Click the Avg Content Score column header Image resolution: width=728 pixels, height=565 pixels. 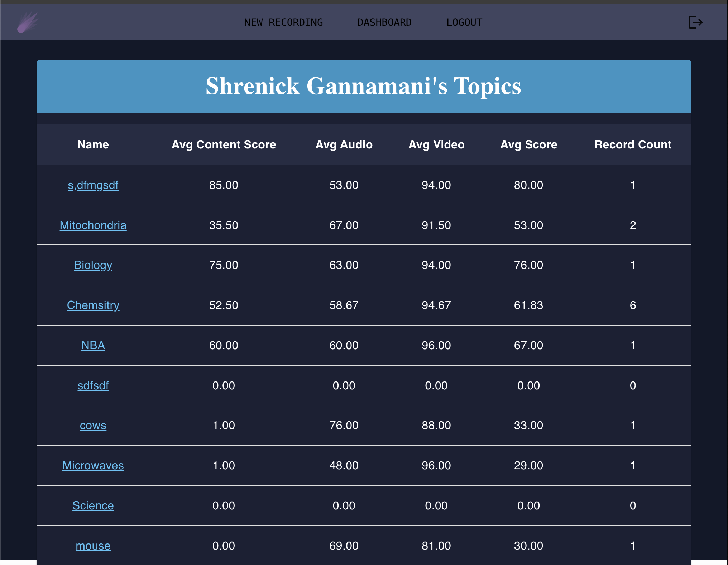coord(224,145)
